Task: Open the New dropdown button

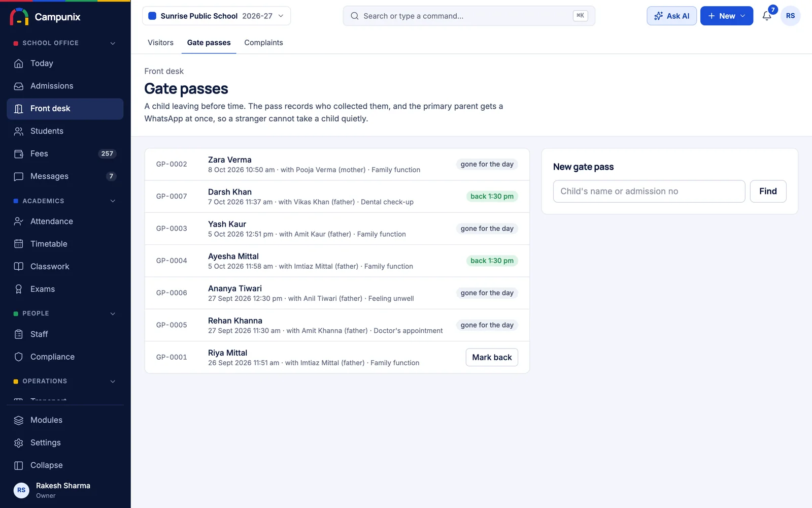Action: tap(727, 16)
